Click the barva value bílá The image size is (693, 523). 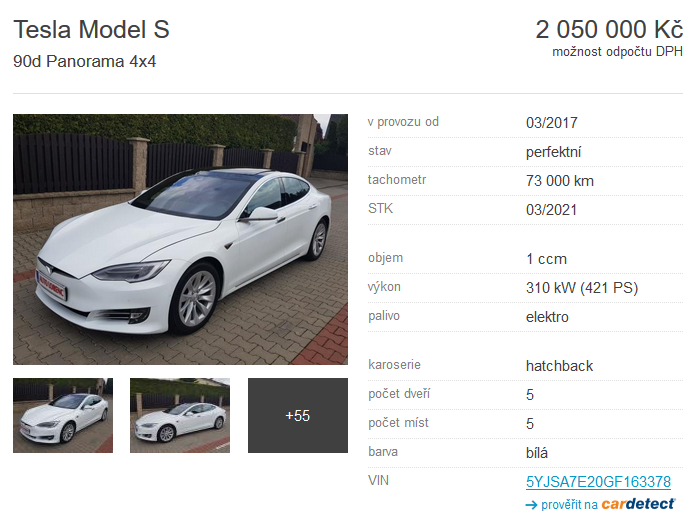coord(537,453)
